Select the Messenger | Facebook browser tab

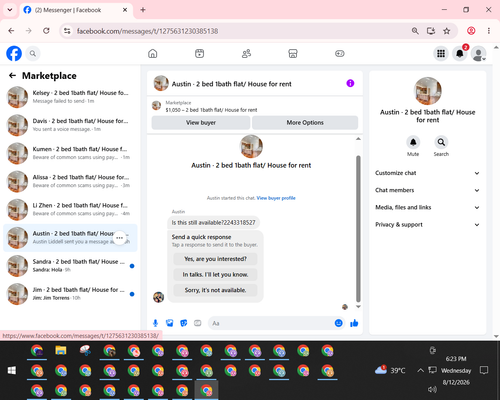coord(76,10)
